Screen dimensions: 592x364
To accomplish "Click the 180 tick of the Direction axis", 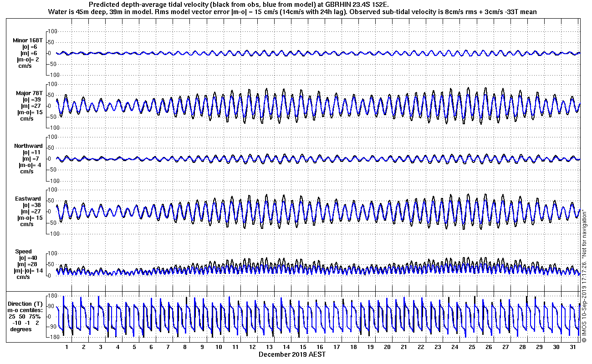I will [52, 296].
